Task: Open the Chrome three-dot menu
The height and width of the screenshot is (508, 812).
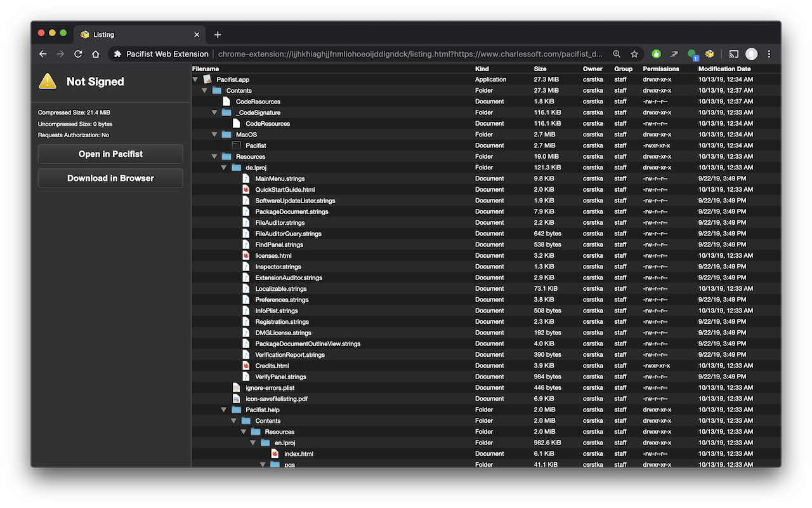Action: tap(769, 54)
